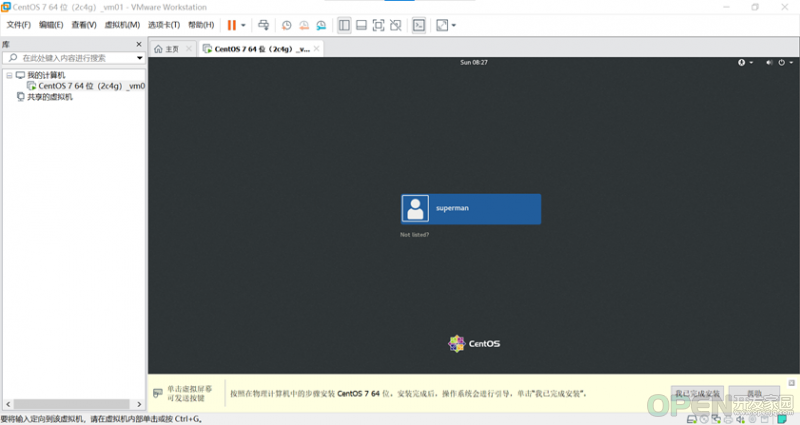Click the guest volume speaker icon
The image size is (800, 425).
tap(769, 62)
